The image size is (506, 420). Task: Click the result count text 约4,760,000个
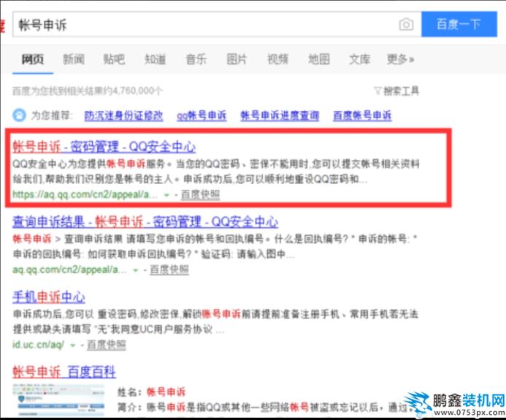(134, 91)
